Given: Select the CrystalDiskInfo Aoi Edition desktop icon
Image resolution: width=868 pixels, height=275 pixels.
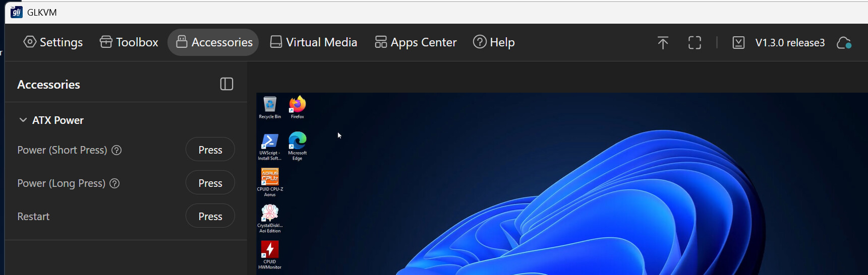Looking at the screenshot, I should point(270,219).
